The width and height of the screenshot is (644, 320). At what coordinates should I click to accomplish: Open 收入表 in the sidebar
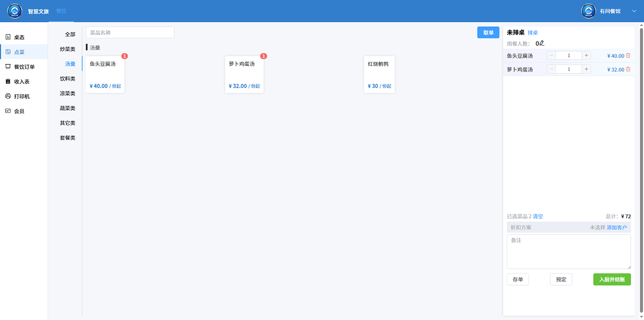pos(24,81)
